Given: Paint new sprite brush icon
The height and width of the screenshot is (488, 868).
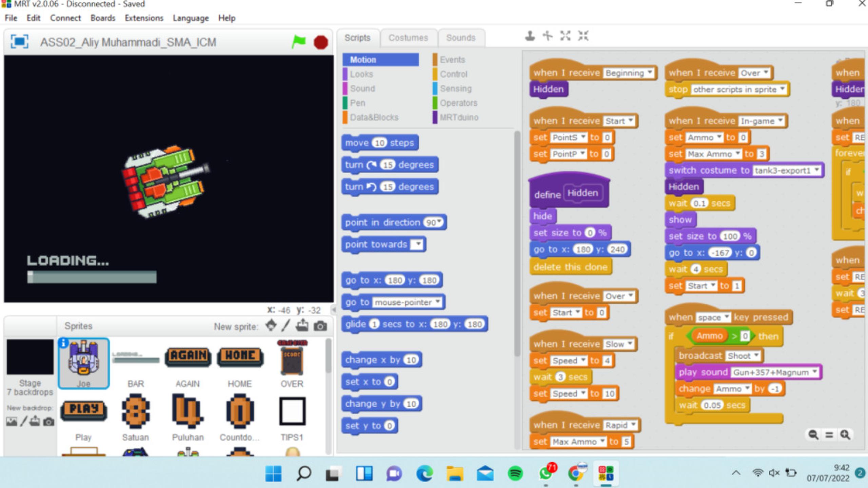Looking at the screenshot, I should (x=286, y=326).
